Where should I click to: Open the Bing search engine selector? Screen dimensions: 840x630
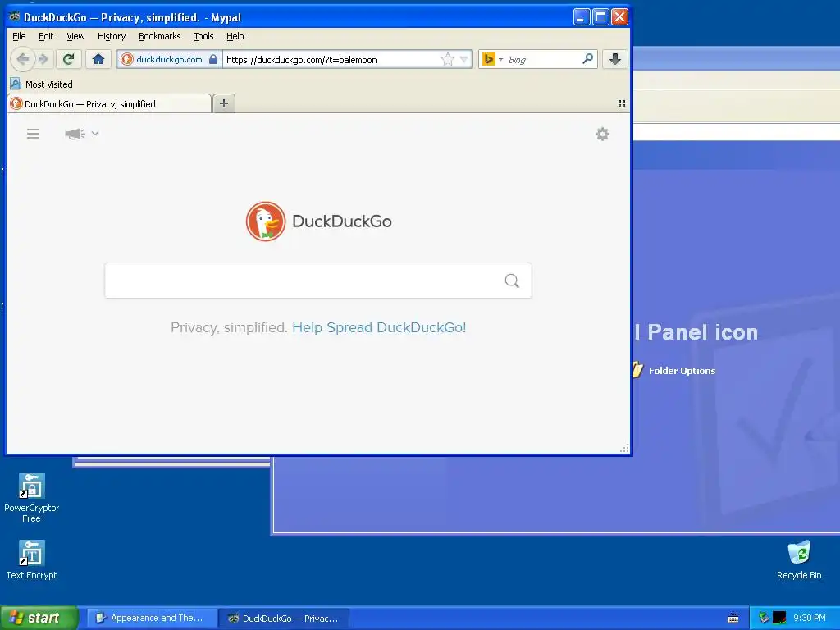point(492,59)
